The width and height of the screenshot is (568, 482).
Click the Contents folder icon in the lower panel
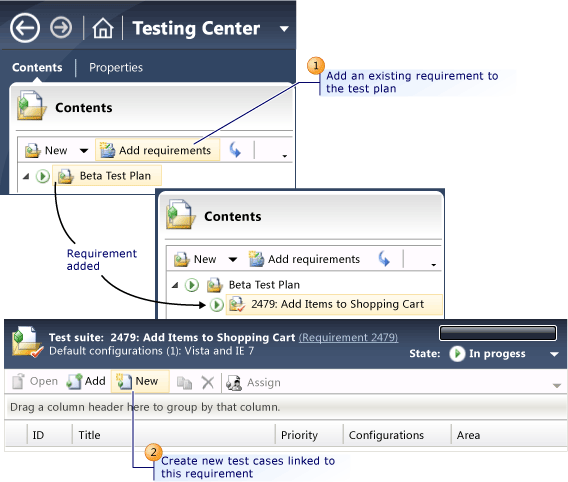tap(181, 214)
